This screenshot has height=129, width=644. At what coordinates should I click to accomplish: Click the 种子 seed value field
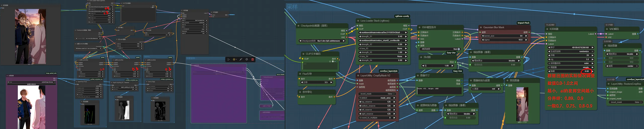[x=571, y=47]
